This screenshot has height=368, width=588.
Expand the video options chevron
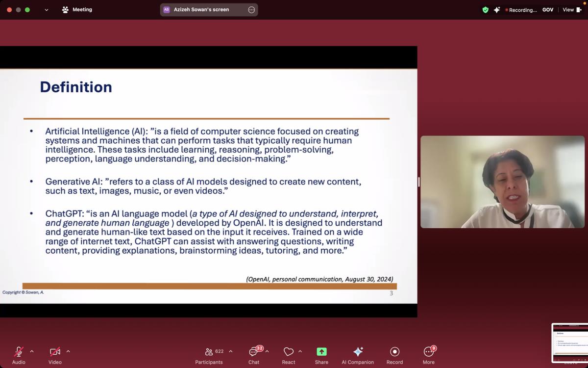coord(68,351)
